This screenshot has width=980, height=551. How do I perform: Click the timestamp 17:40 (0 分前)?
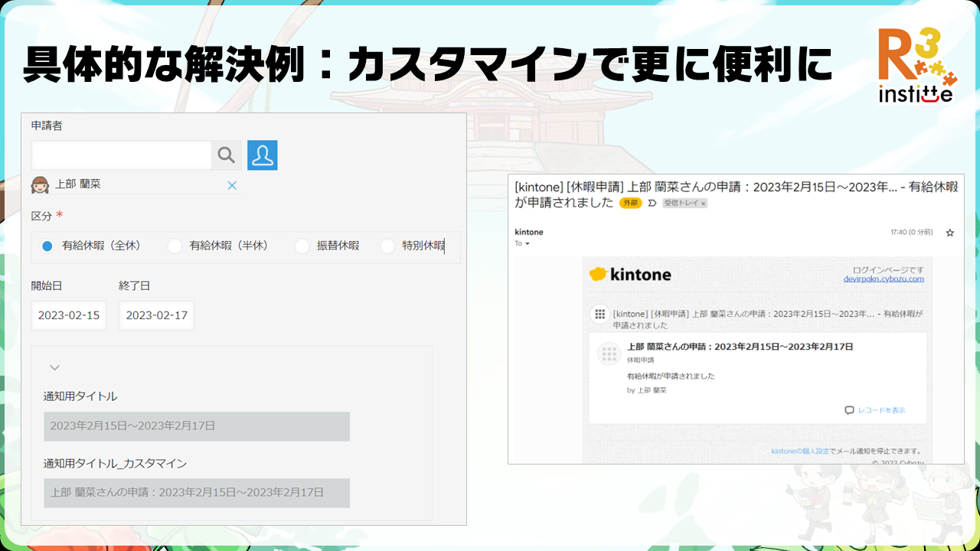[911, 233]
